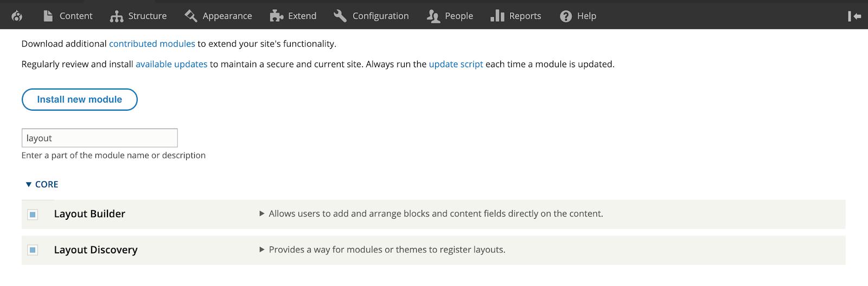Click the Drupal logo home icon
Screen dimensions: 868x286
coord(17,16)
